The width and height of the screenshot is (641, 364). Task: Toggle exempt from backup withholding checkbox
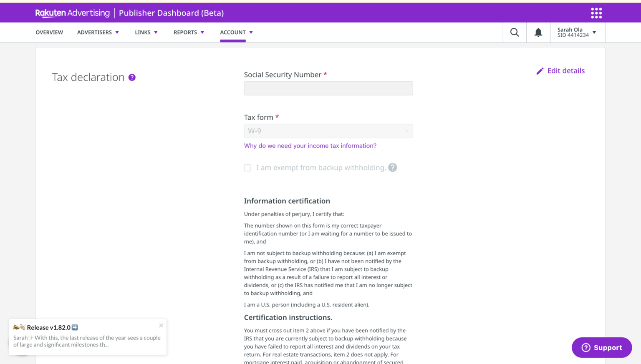(x=247, y=168)
